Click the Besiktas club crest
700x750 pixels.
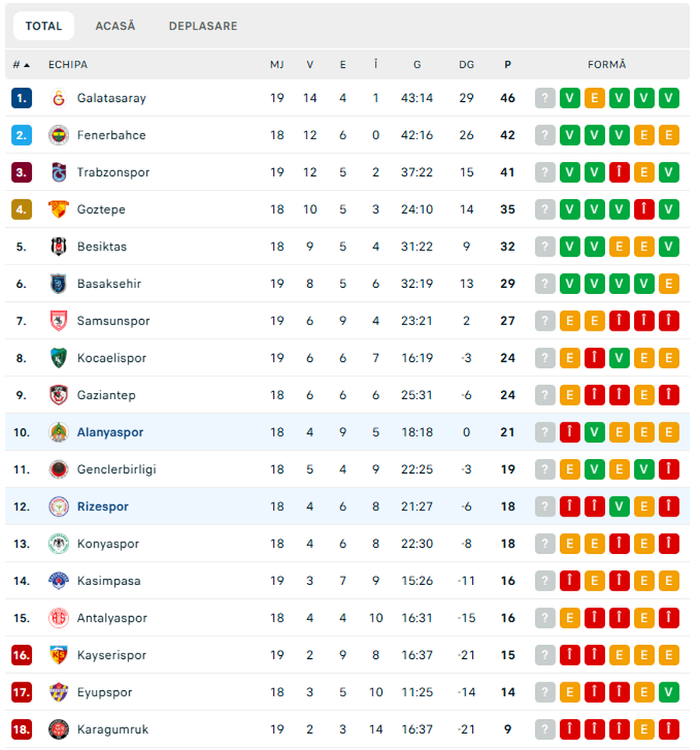click(61, 246)
